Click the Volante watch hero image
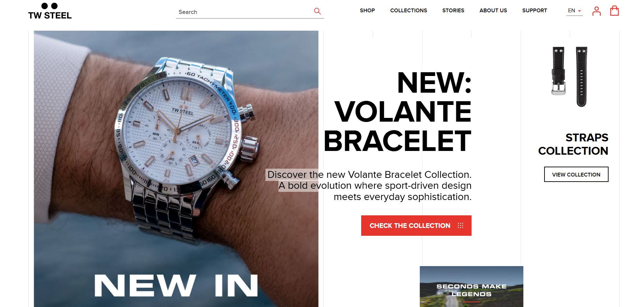 tap(176, 169)
